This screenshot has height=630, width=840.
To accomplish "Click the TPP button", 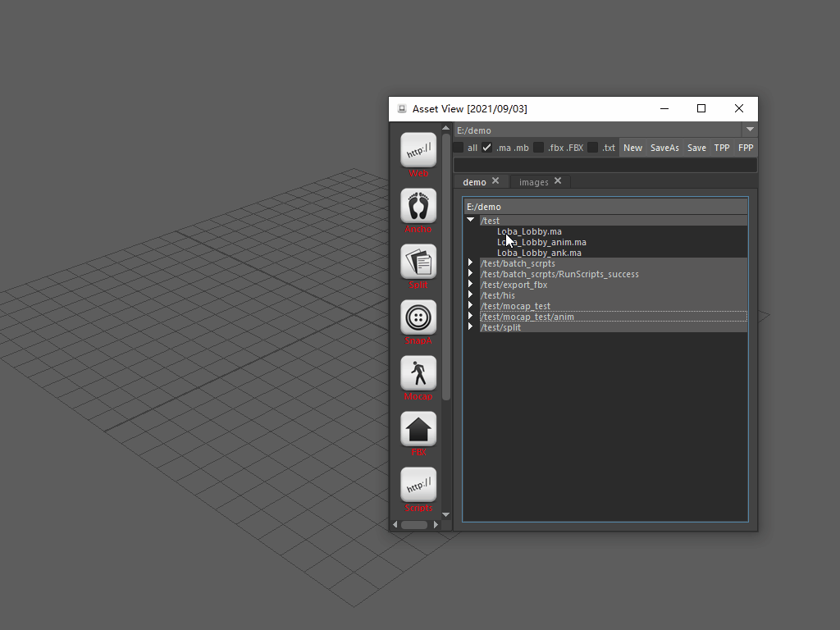I will (x=722, y=148).
